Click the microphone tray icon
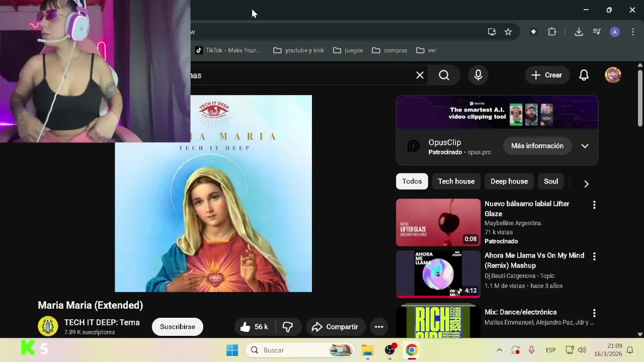 [x=531, y=350]
